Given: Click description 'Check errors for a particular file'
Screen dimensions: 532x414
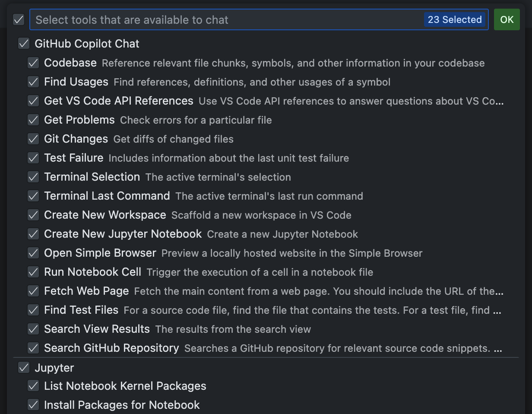Looking at the screenshot, I should 196,120.
